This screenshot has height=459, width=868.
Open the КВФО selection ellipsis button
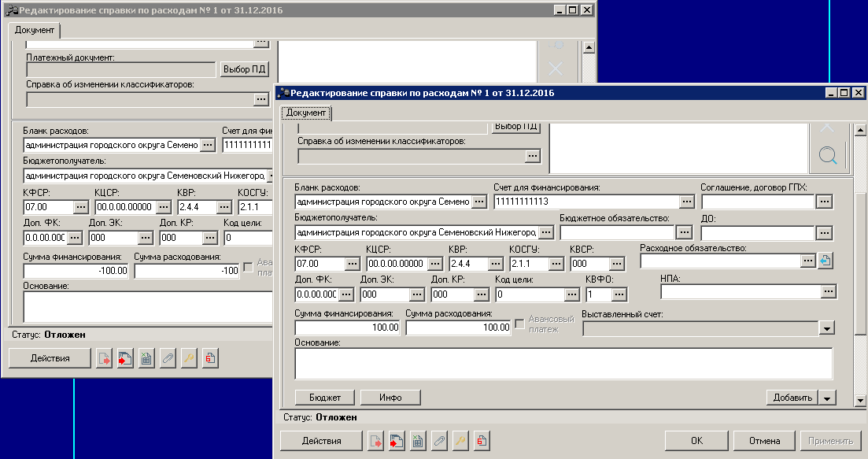pyautogui.click(x=620, y=294)
